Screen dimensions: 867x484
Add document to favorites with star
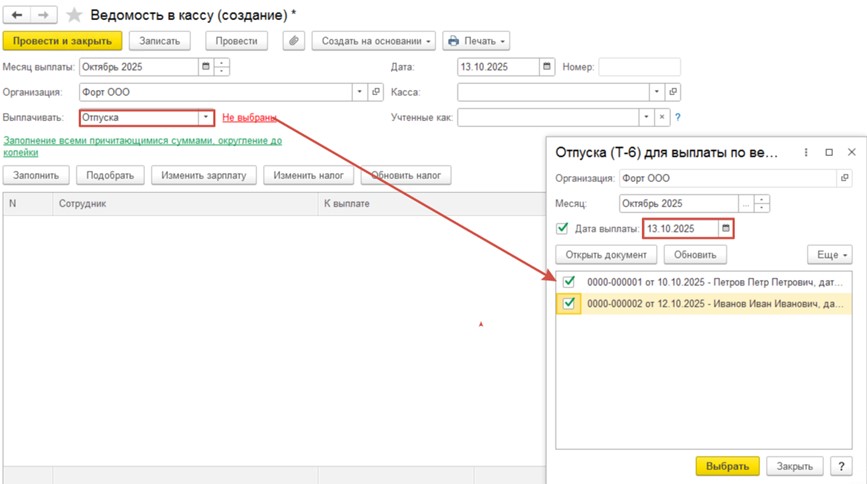(73, 16)
